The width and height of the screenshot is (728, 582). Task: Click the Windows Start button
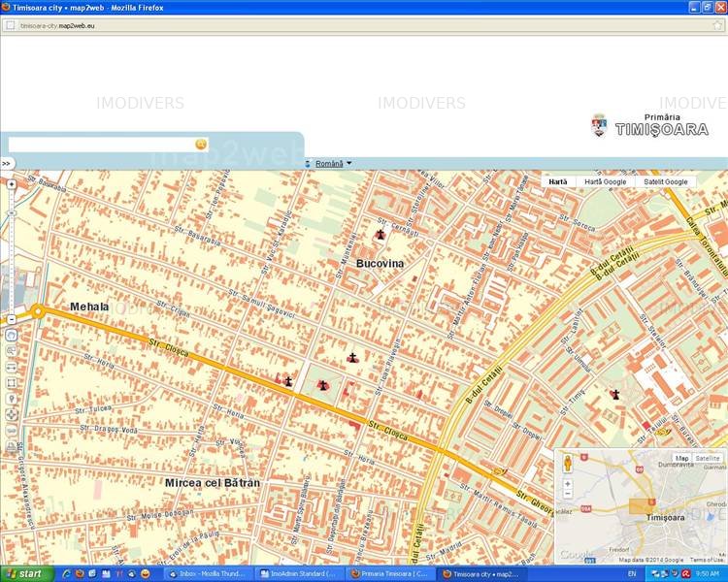click(x=23, y=573)
